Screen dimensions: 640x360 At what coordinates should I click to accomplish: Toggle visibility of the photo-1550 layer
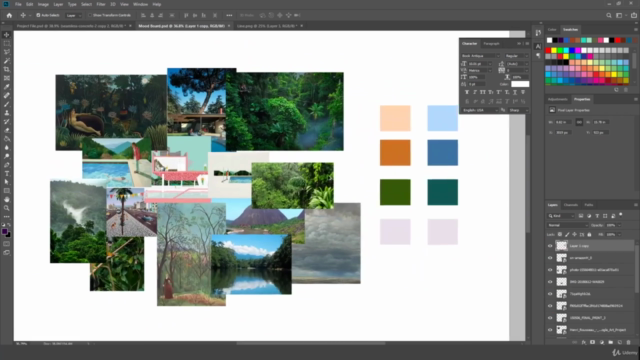[550, 270]
